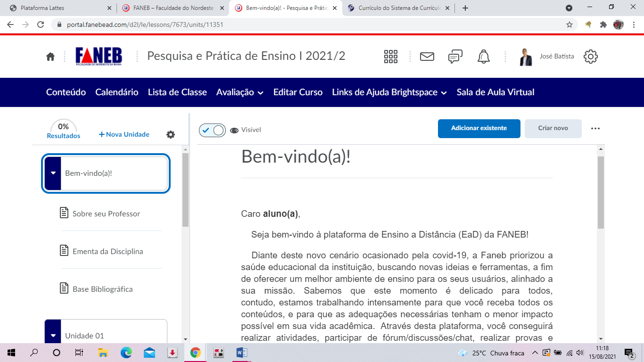Toggle the unit visibility switch
This screenshot has height=362, width=644.
point(212,130)
